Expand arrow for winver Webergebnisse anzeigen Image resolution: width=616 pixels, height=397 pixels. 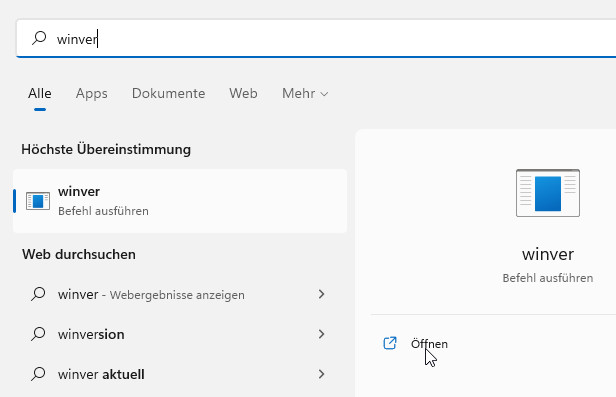coord(321,294)
